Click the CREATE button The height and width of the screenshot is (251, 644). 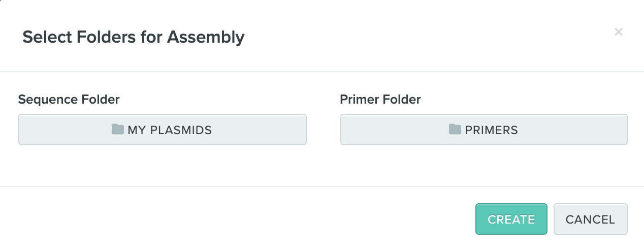click(511, 219)
